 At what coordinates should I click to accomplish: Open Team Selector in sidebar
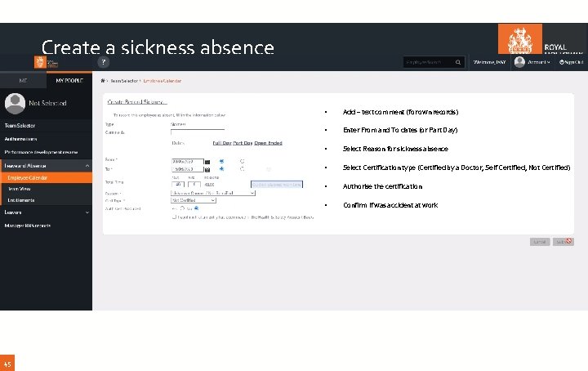[x=46, y=126]
